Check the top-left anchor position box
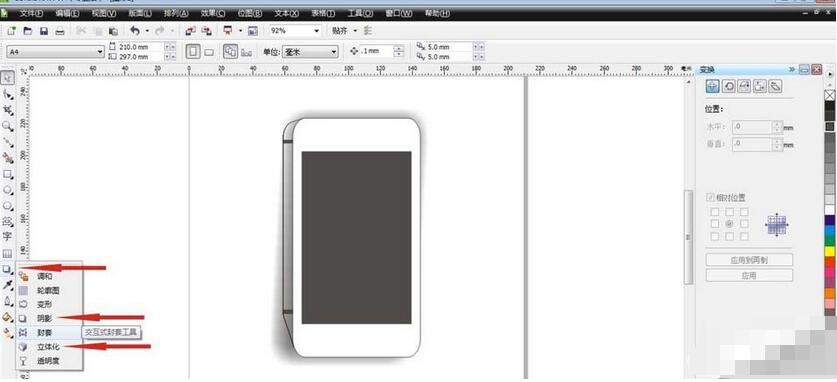This screenshot has height=382, width=837. [715, 212]
